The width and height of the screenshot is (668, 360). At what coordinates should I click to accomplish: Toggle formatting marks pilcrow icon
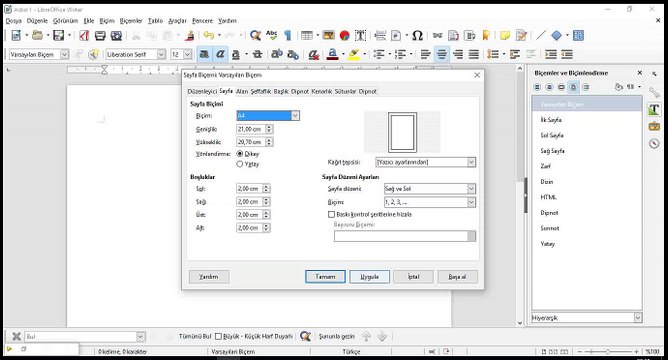point(288,36)
